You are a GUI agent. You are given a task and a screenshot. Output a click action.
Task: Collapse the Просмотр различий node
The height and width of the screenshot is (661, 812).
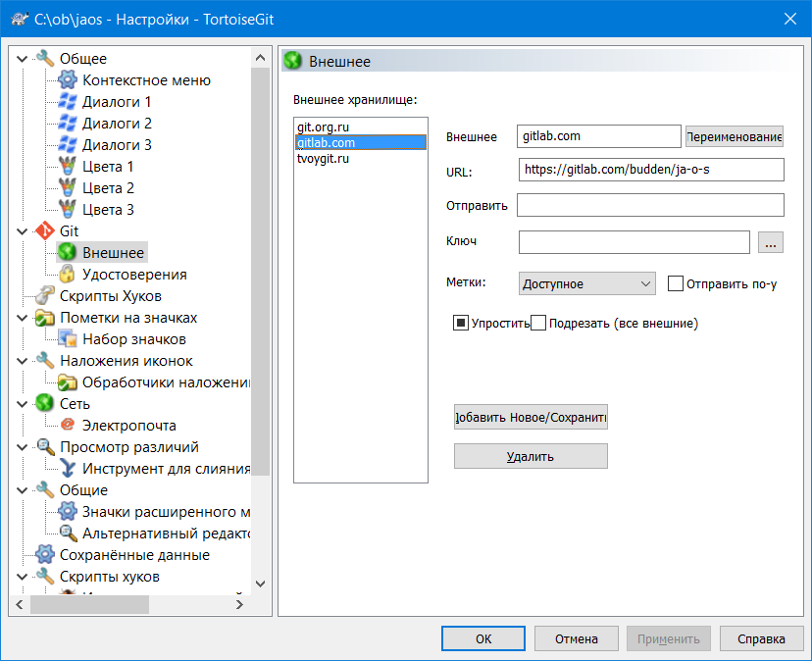(22, 447)
